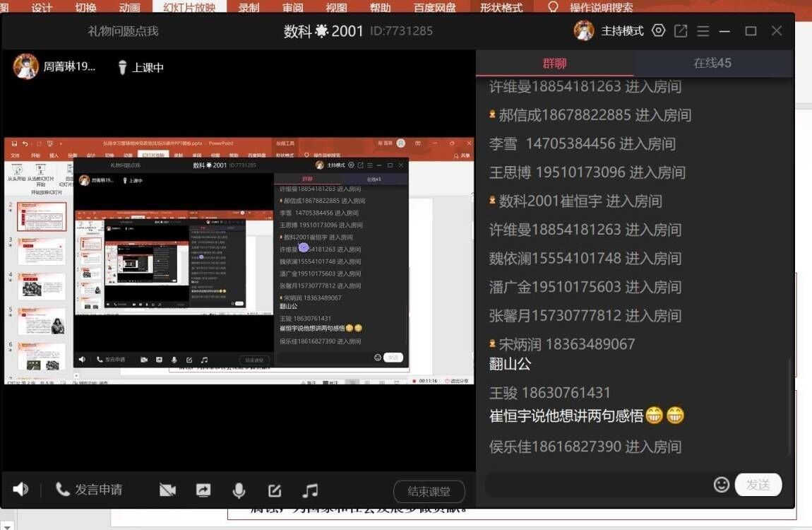The image size is (812, 530).
Task: Switch to the 在线45 tab
Action: 712,63
